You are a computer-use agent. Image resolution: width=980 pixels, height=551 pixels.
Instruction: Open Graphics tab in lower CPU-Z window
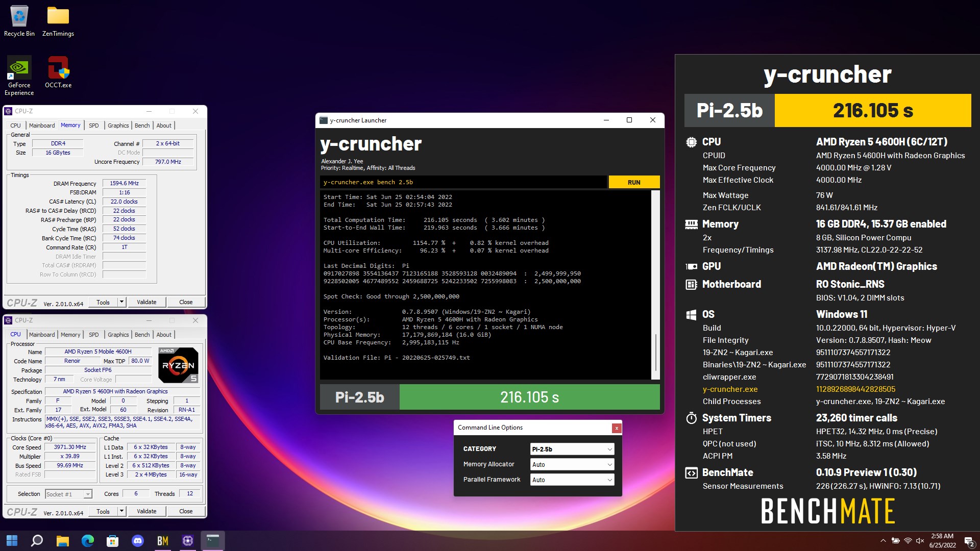tap(118, 335)
